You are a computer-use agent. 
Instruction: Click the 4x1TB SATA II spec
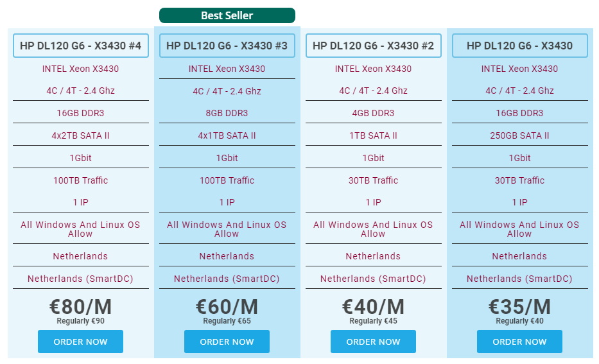pyautogui.click(x=227, y=135)
